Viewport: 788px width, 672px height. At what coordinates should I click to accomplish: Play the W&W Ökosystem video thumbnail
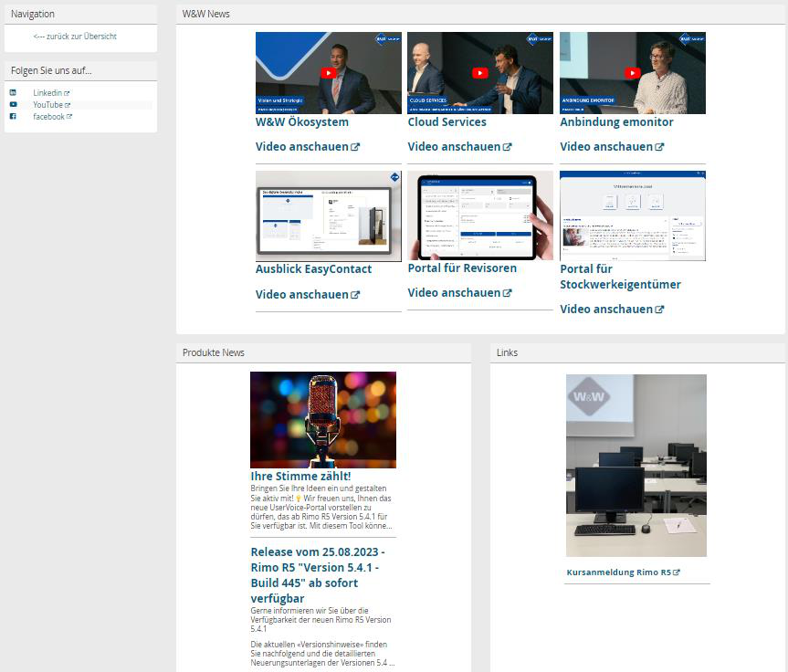[x=328, y=73]
